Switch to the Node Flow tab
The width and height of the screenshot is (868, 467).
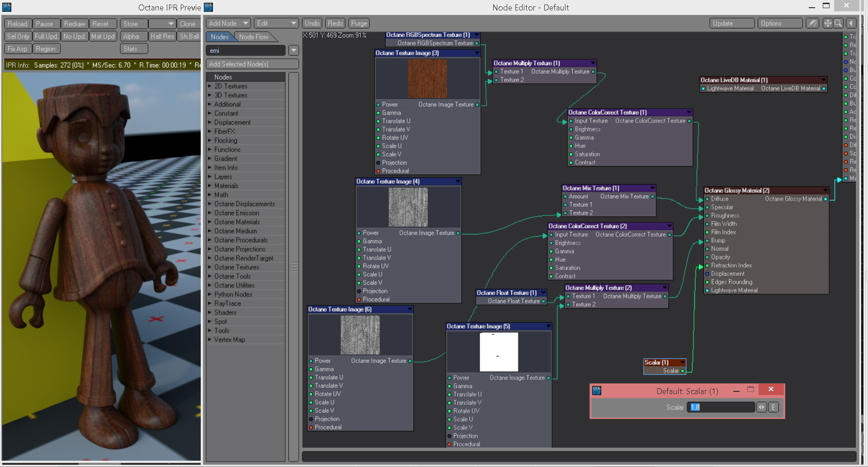[x=254, y=37]
